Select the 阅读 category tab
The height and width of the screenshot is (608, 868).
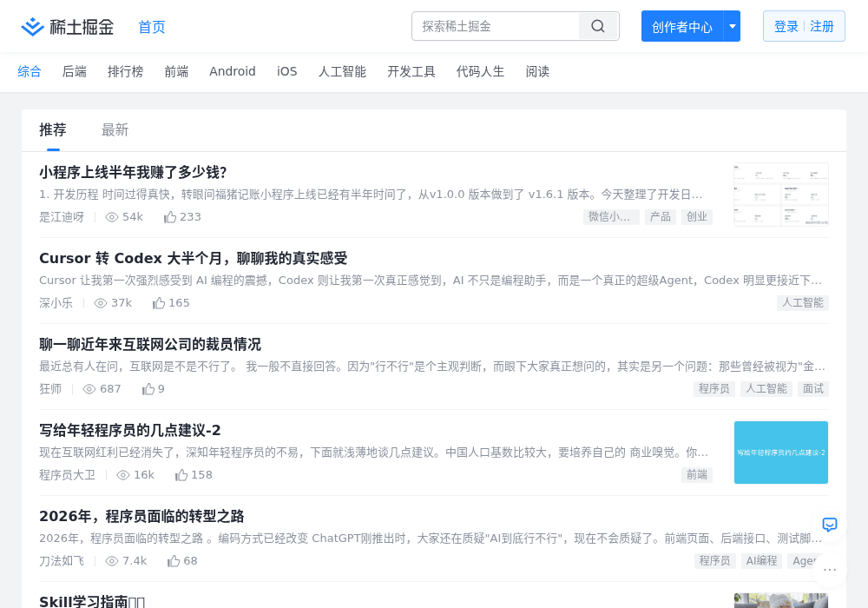point(537,71)
